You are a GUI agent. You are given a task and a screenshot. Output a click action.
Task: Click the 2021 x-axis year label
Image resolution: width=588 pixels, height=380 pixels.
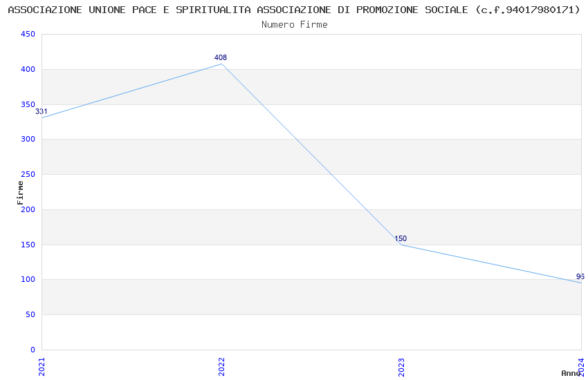click(x=42, y=366)
